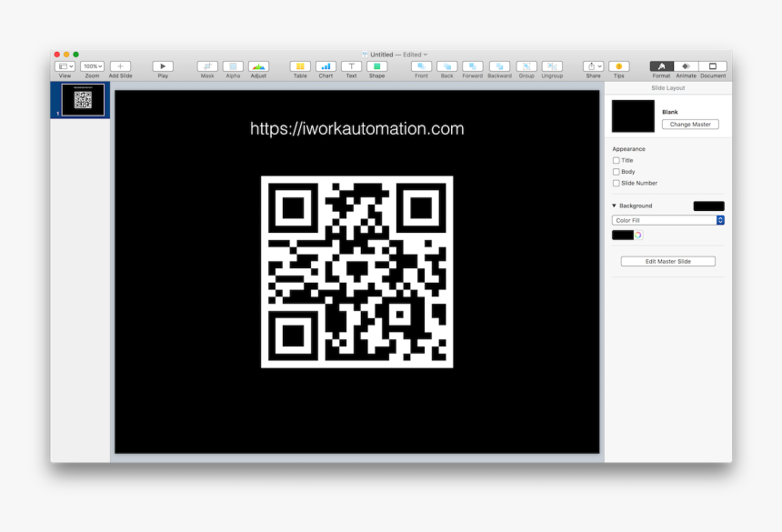Open the Document inspector

(x=713, y=66)
